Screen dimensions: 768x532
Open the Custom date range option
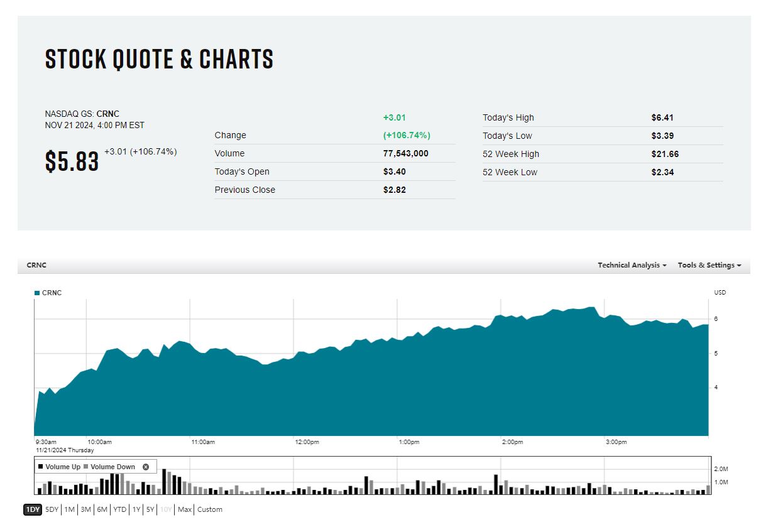click(210, 509)
